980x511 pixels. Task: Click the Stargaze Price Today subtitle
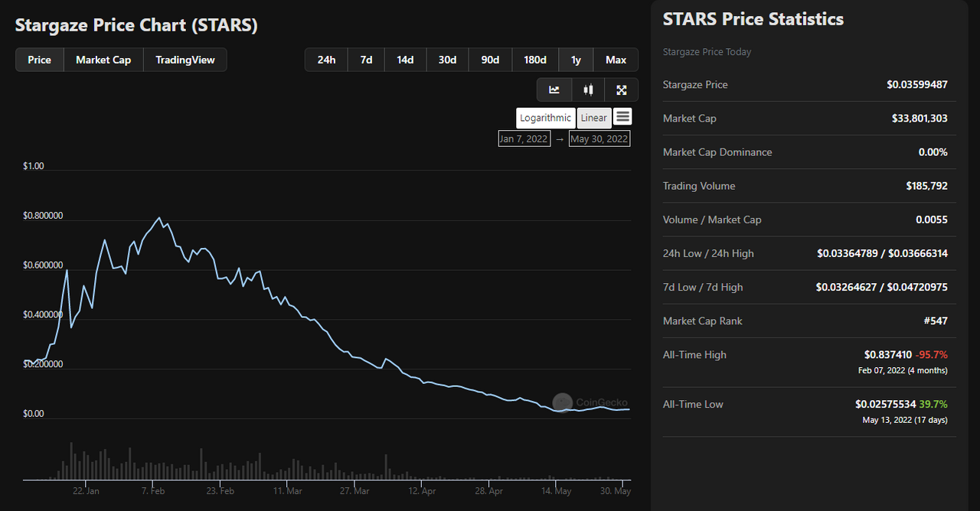[x=707, y=52]
